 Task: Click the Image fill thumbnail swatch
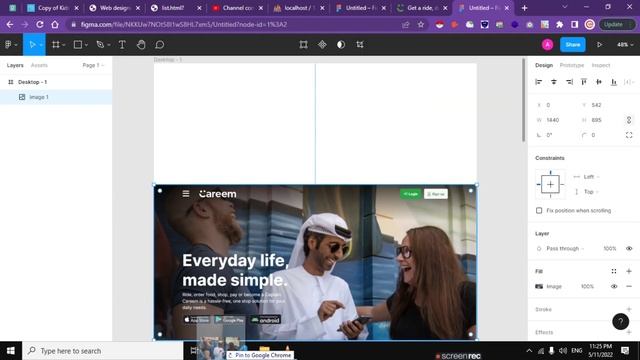(539, 287)
